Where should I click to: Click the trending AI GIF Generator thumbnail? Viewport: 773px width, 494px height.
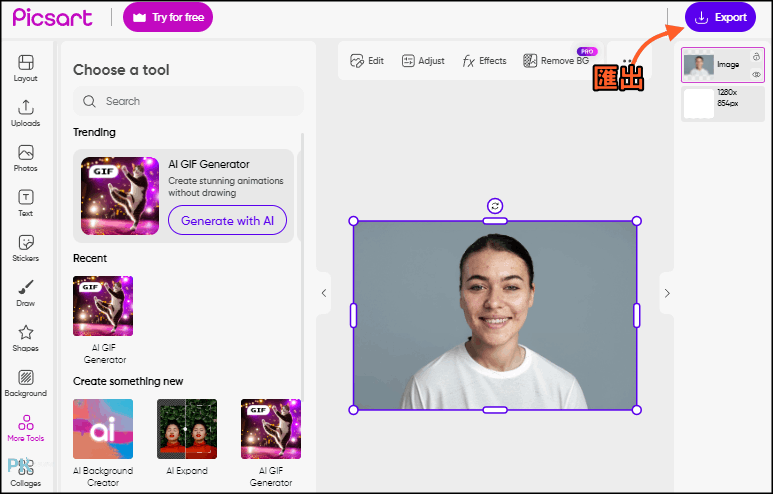120,196
